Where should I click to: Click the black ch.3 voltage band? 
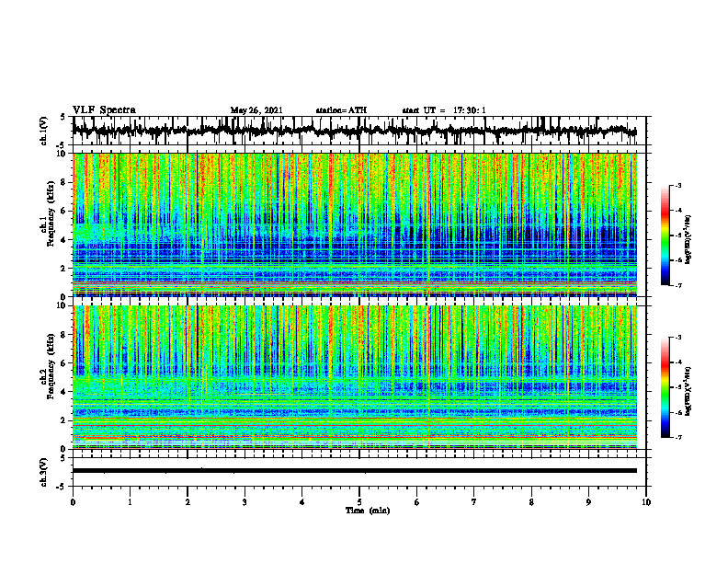(355, 471)
